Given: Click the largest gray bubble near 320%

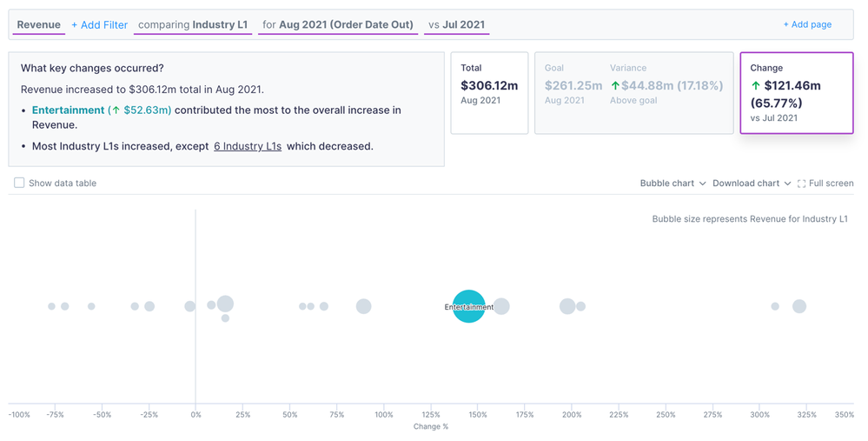Looking at the screenshot, I should 799,306.
